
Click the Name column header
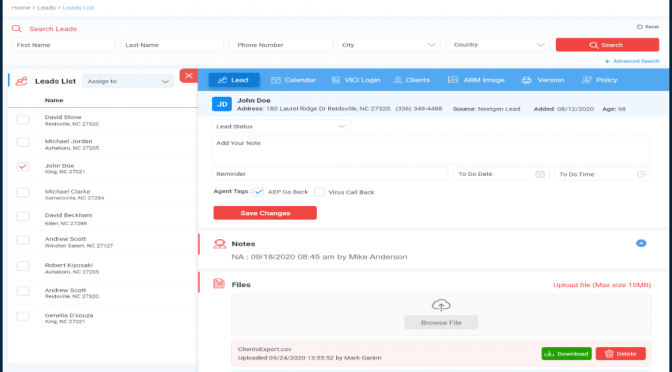click(x=54, y=100)
